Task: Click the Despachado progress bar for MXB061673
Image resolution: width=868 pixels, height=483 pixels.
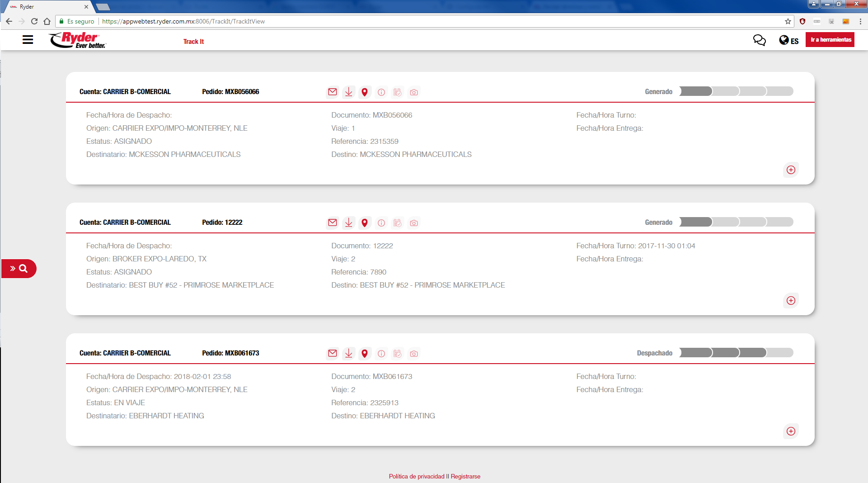Action: pyautogui.click(x=736, y=353)
